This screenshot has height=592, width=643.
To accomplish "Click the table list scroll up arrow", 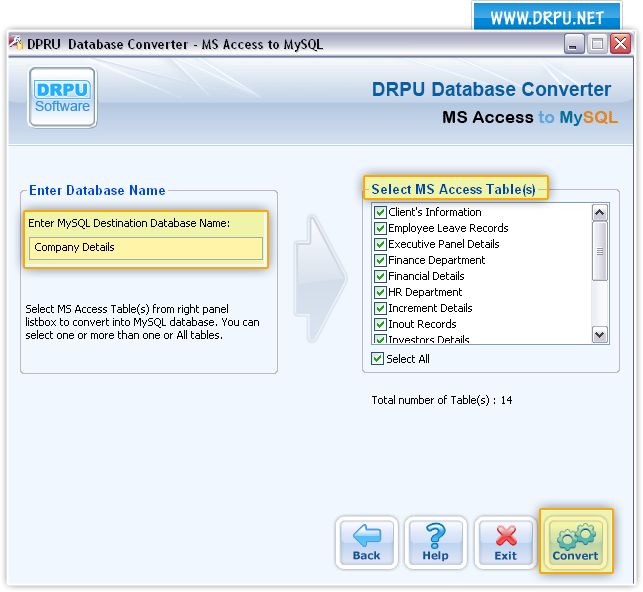I will point(600,212).
